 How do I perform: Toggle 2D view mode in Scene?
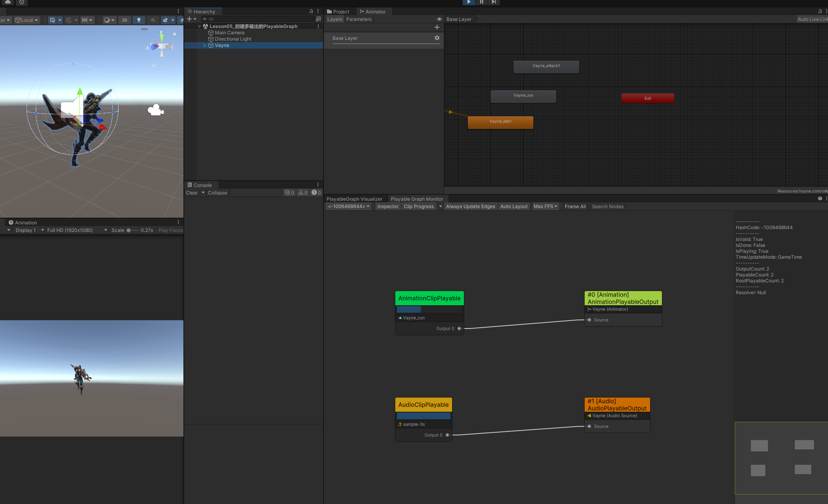pyautogui.click(x=125, y=20)
